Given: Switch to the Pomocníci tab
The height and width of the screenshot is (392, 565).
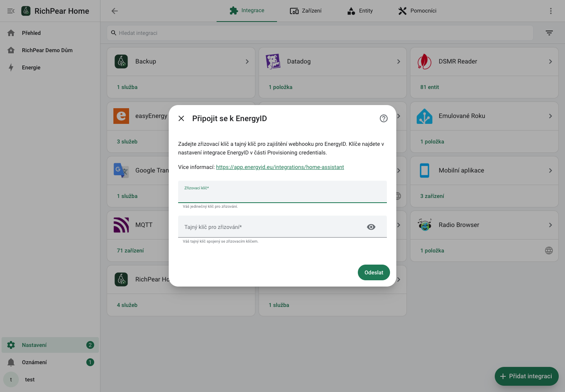Looking at the screenshot, I should 417,11.
